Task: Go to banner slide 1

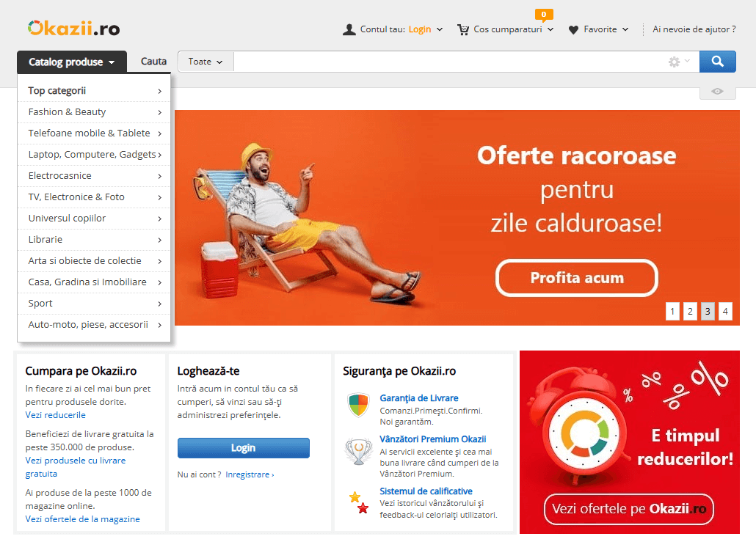Action: tap(672, 312)
